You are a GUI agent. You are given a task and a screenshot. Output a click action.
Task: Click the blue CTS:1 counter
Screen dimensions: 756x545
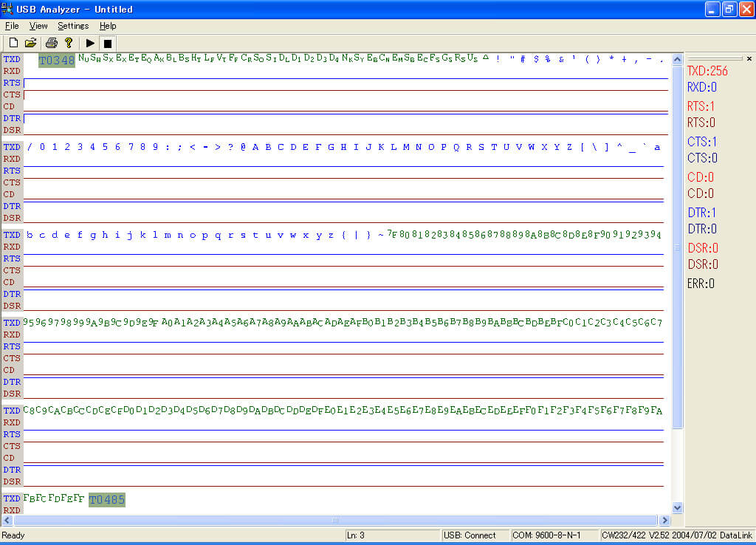(x=701, y=142)
